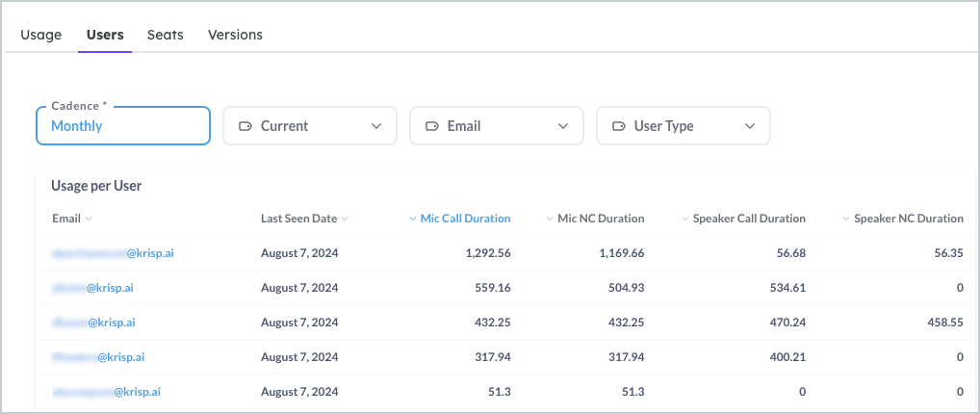Sort by Mic Call Duration column
Viewport: 980px width, 414px height.
point(466,219)
